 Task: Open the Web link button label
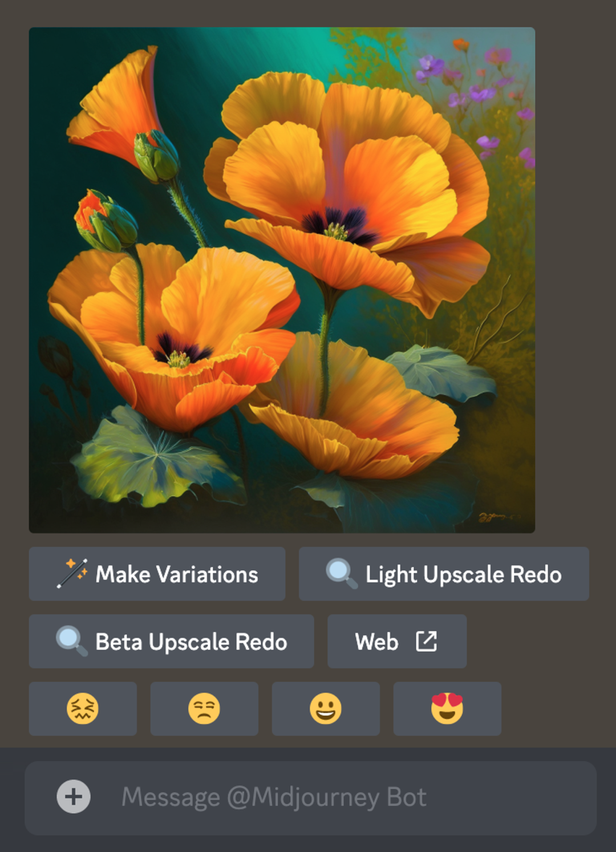tap(376, 642)
